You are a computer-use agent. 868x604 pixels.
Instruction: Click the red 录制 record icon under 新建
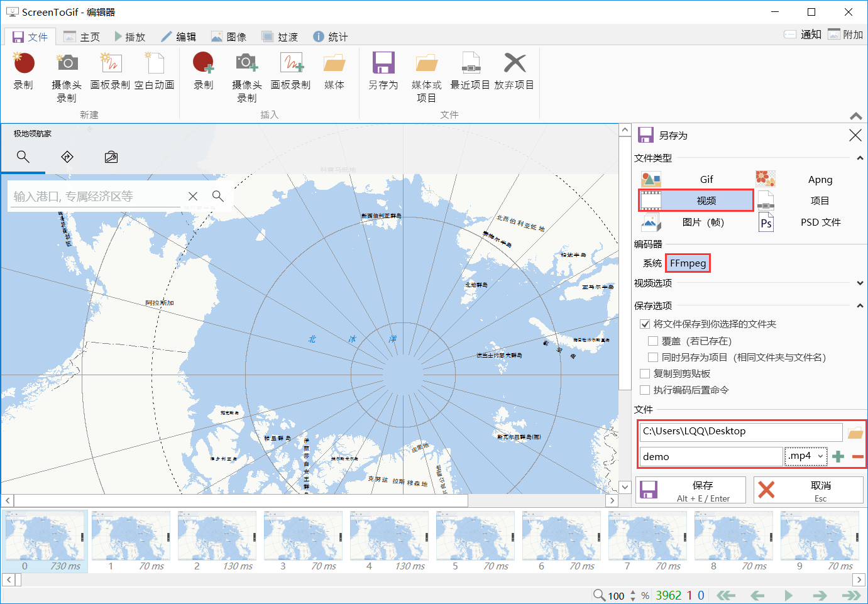24,64
